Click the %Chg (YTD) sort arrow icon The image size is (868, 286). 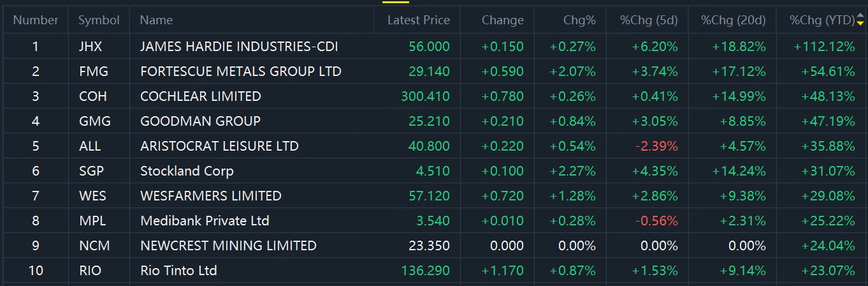[x=860, y=20]
